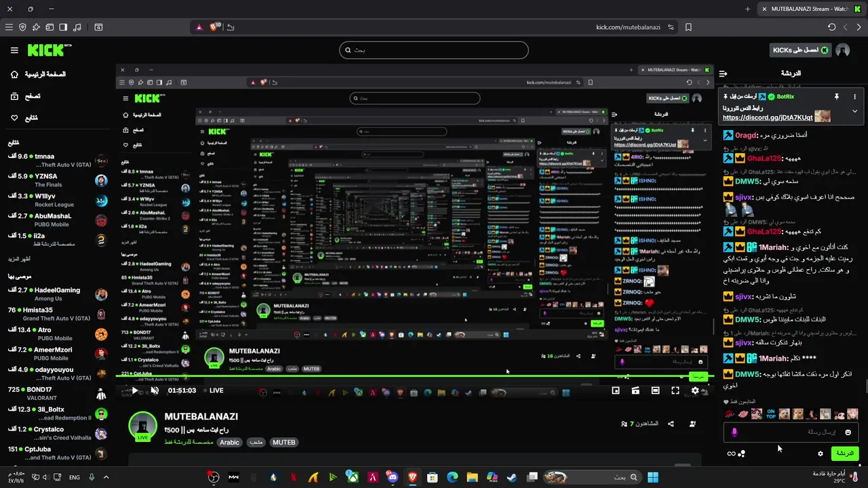The image size is (868, 488).
Task: Open AmeerMzori channel
Action: coord(58,353)
